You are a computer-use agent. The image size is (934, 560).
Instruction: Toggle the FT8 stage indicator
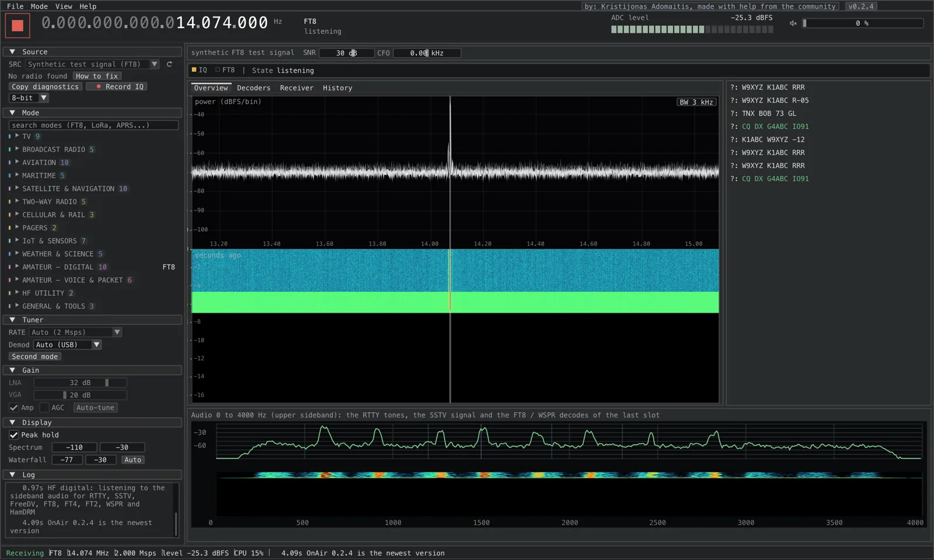click(225, 70)
